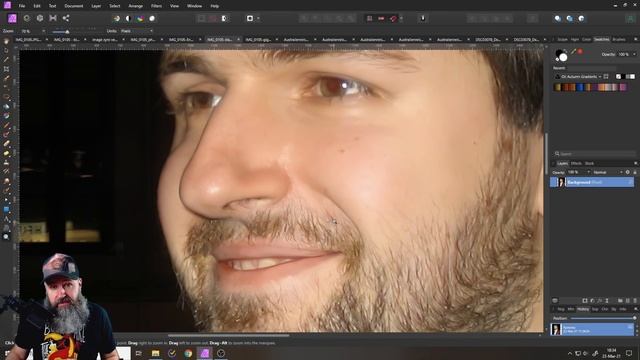
Task: Switch to the Photo Persona icon
Action: click(x=12, y=18)
